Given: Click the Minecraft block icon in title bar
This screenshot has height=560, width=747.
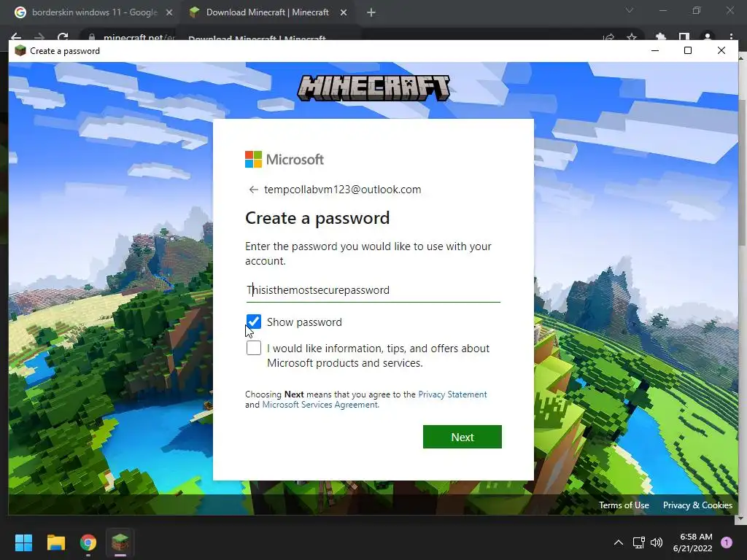Looking at the screenshot, I should [20, 50].
